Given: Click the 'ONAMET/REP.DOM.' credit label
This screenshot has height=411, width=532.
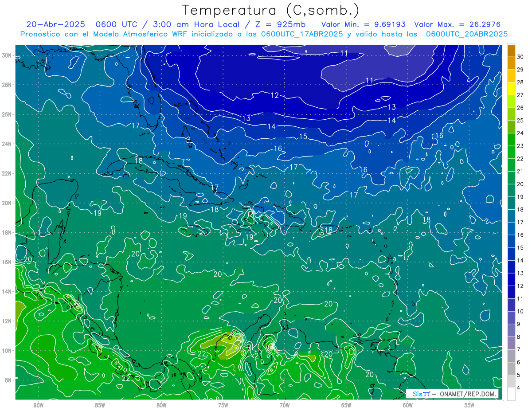Looking at the screenshot, I should coord(467,394).
